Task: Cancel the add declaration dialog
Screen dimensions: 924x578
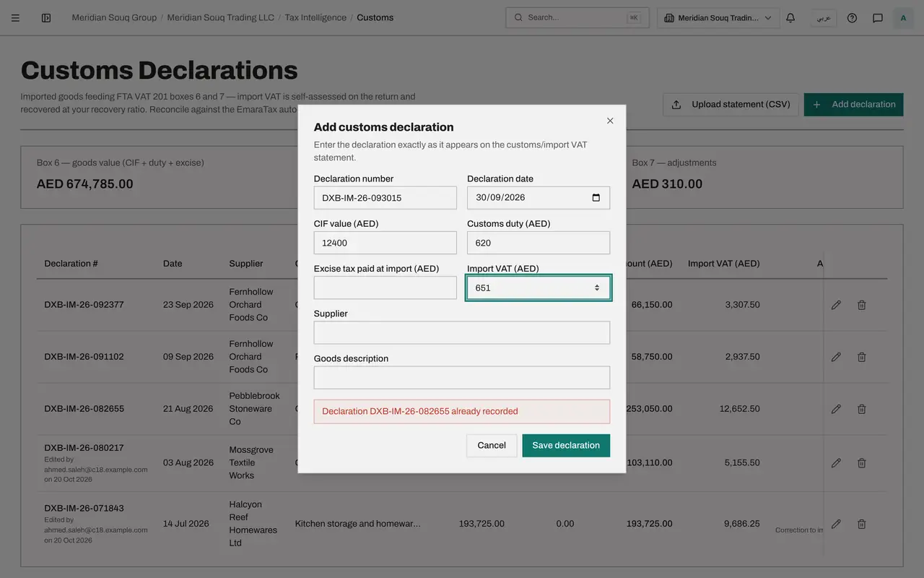Action: (492, 446)
